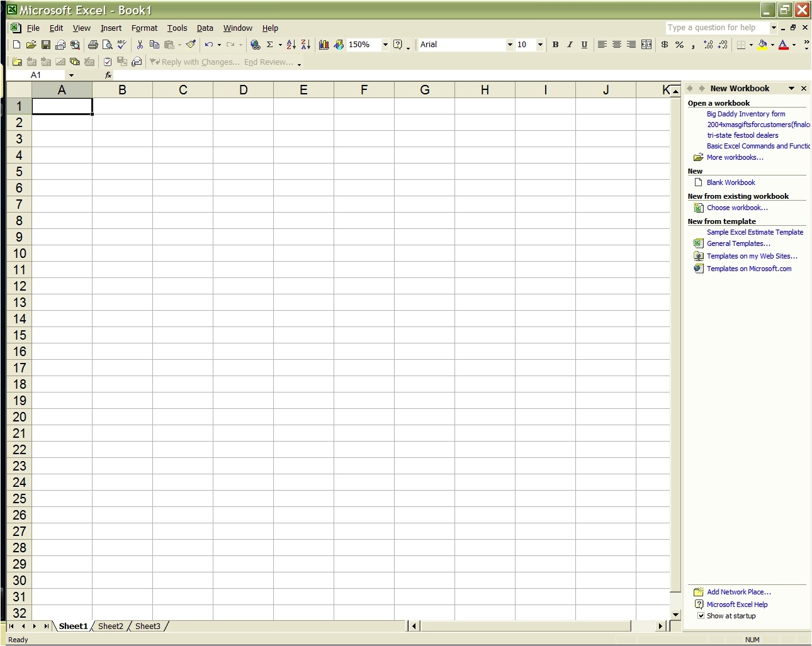812x646 pixels.
Task: Open Templates on Microsoft.com link
Action: [749, 269]
